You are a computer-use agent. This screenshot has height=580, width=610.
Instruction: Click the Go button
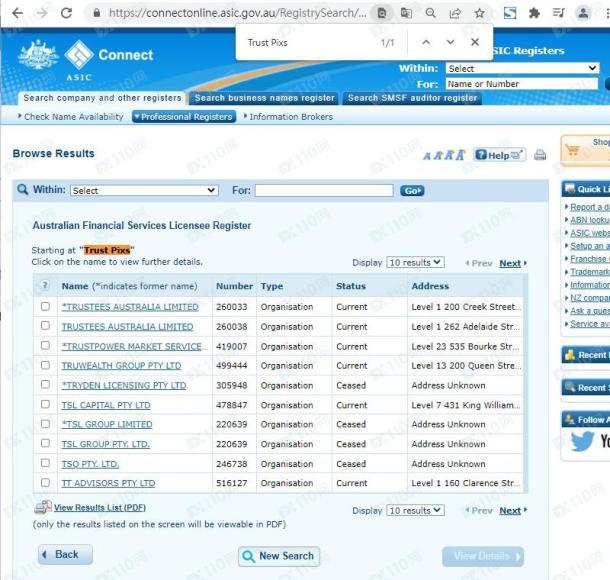pos(412,191)
